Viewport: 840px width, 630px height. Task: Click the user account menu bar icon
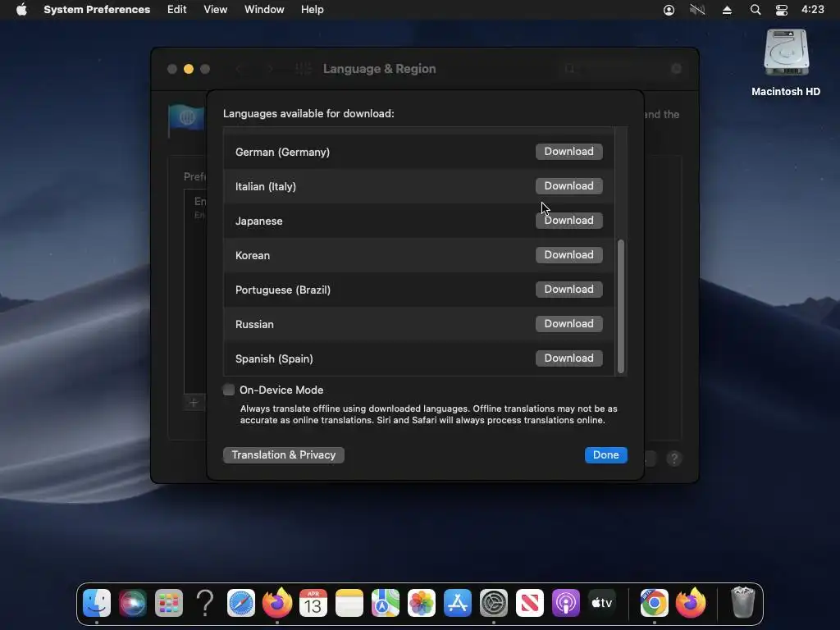(x=669, y=10)
